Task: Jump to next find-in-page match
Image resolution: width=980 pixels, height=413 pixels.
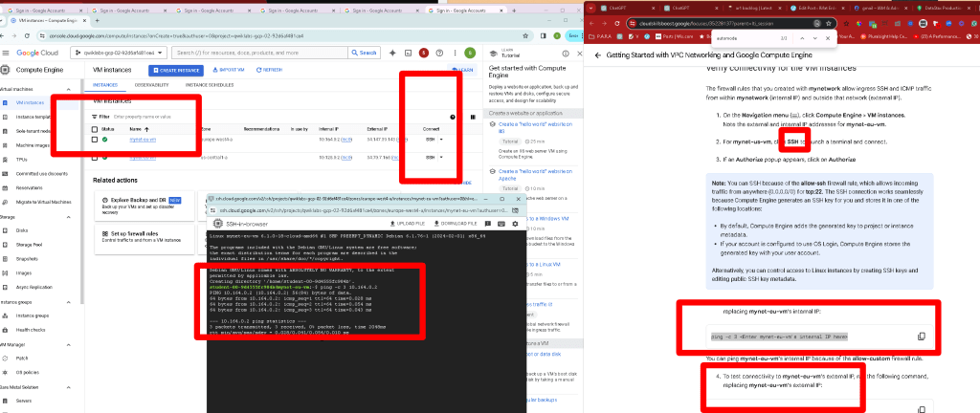Action: [x=814, y=38]
